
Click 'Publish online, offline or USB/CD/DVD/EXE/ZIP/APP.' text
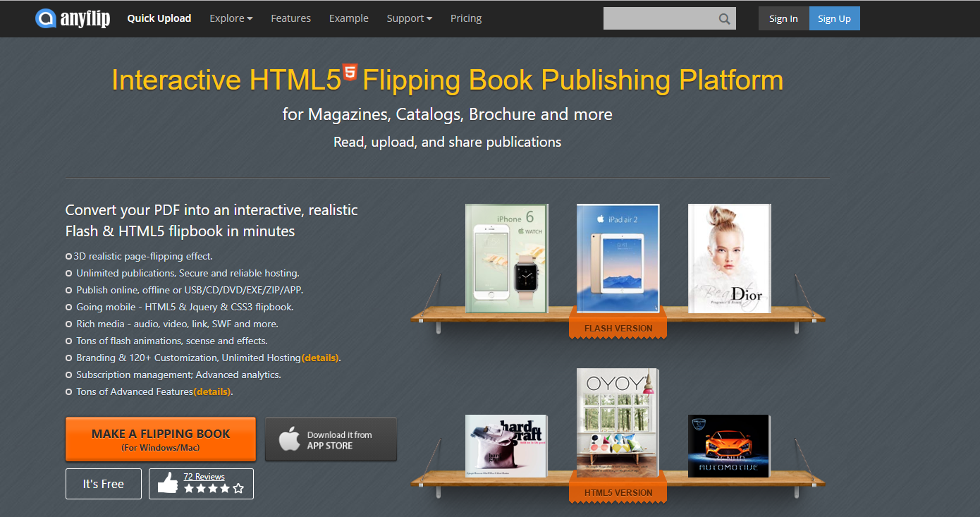[x=190, y=290]
